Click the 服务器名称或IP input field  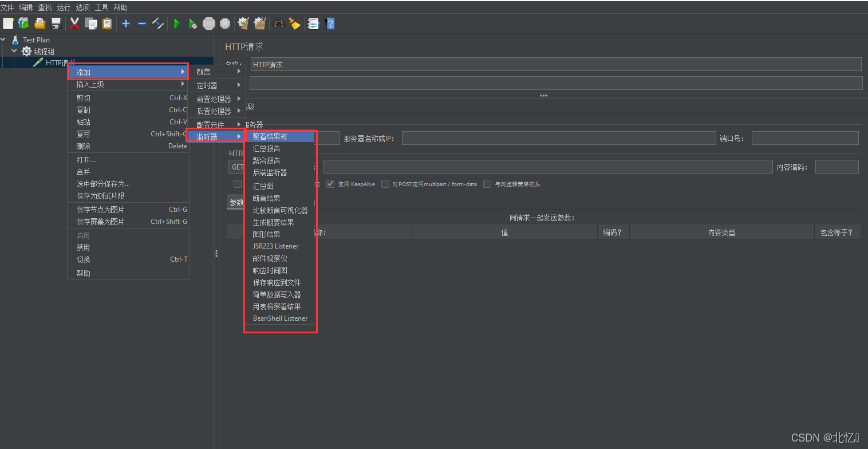point(559,138)
